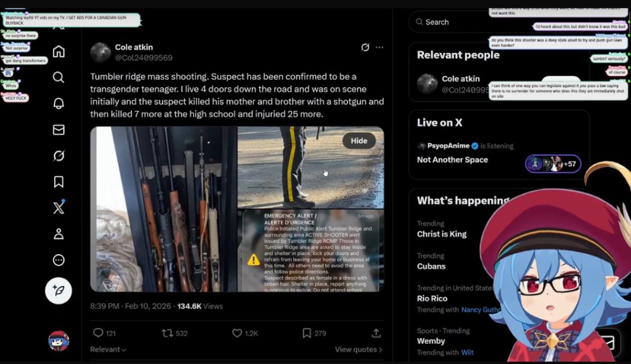Screen dimensions: 631x364
Task: Open the Profile person icon
Action: pos(59,234)
